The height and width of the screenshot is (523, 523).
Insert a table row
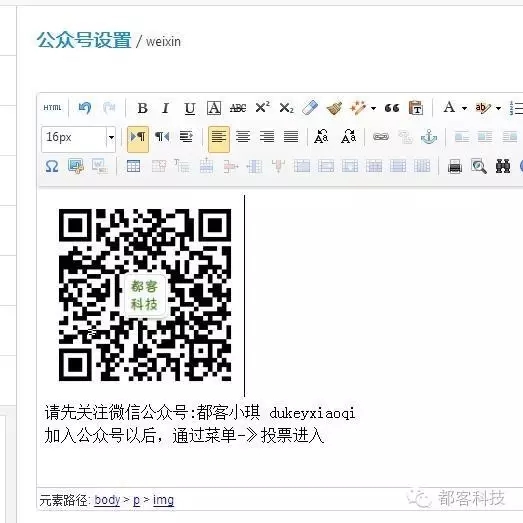tap(206, 166)
